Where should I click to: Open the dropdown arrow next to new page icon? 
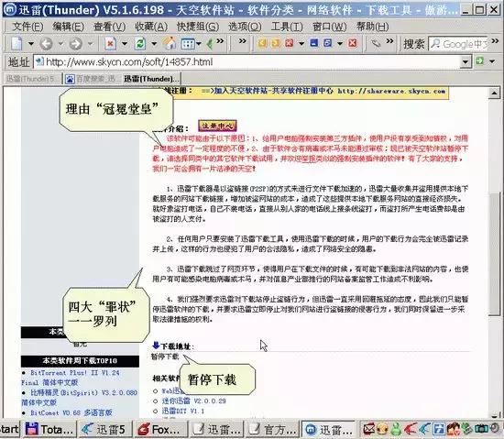31,43
